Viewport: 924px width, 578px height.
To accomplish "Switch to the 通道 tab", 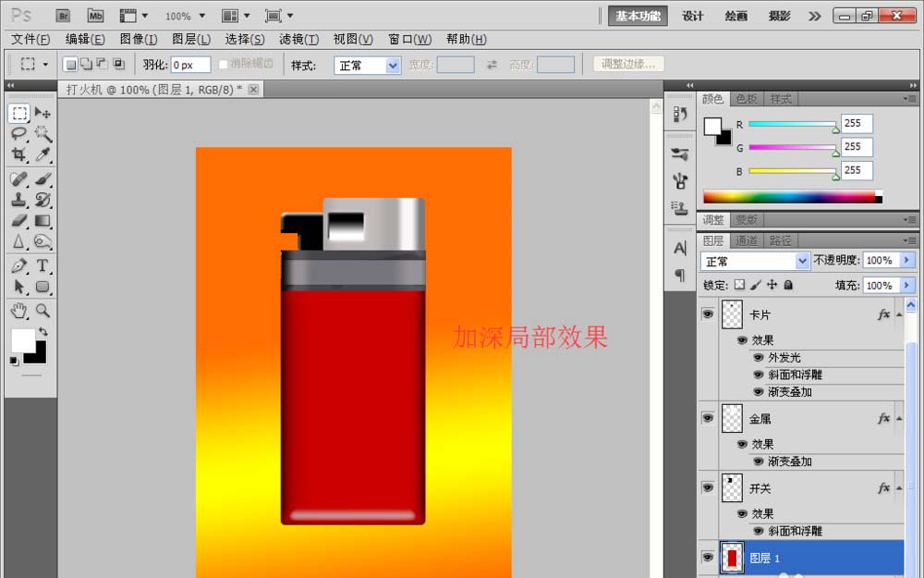I will 746,240.
